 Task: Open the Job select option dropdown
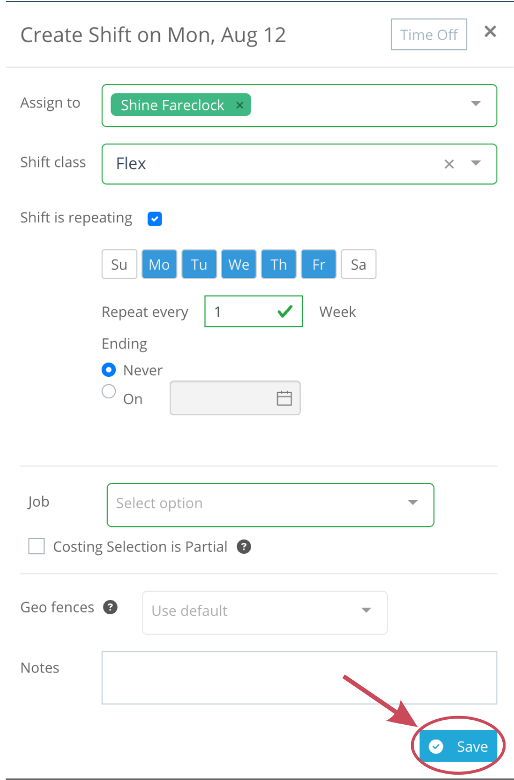point(270,504)
